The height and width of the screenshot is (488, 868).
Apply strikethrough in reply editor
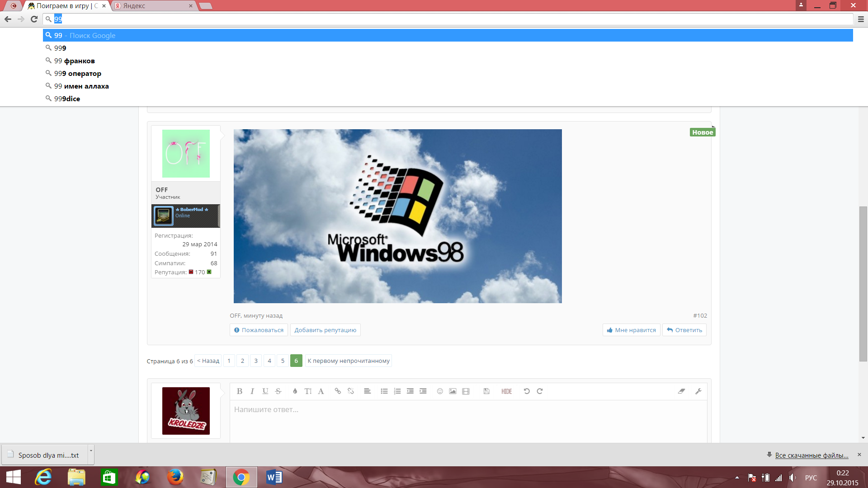coord(278,391)
